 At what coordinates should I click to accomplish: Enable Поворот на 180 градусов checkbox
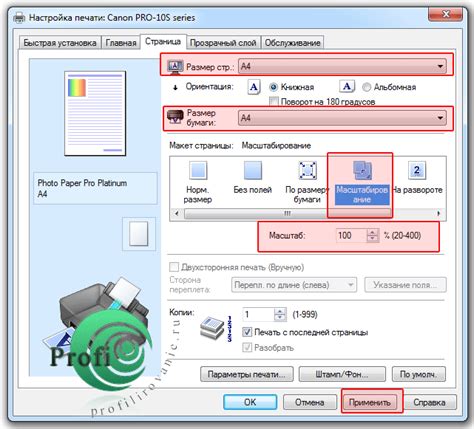[274, 101]
